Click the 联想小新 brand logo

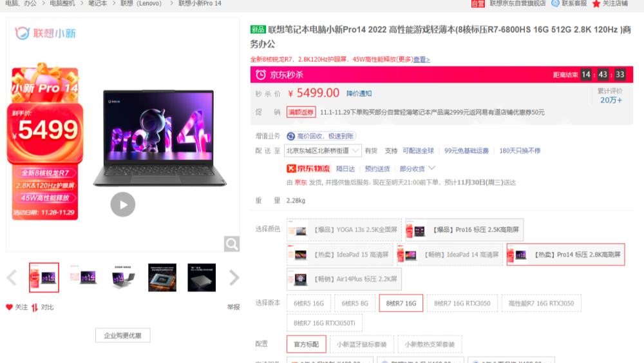tap(45, 33)
